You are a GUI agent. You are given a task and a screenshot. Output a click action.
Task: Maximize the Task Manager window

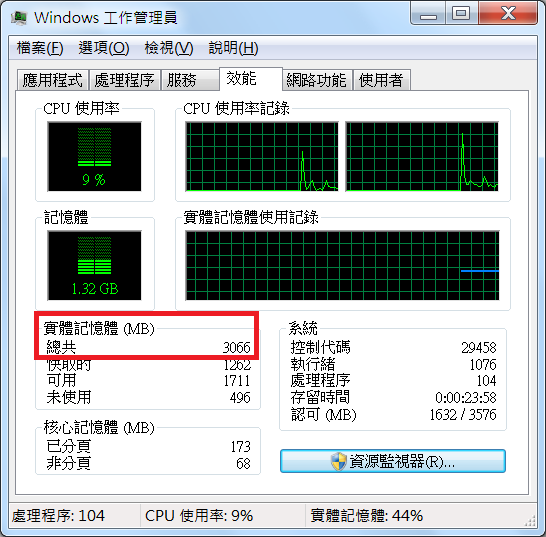coord(461,14)
